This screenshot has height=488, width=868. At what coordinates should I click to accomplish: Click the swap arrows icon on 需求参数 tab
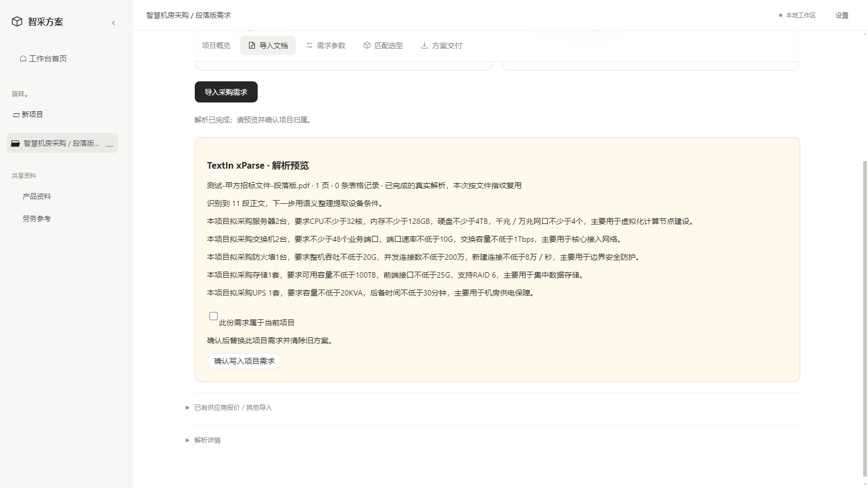click(309, 46)
